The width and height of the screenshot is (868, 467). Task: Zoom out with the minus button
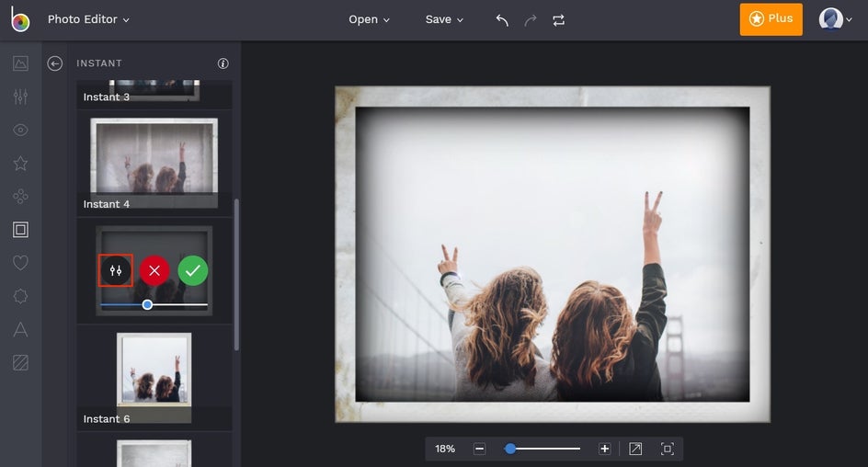click(x=480, y=449)
